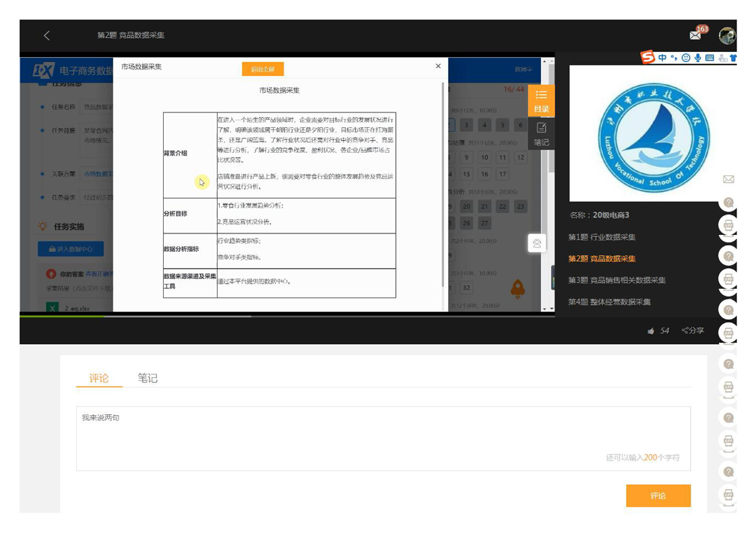Click the Sogou microphone voice input icon

698,58
